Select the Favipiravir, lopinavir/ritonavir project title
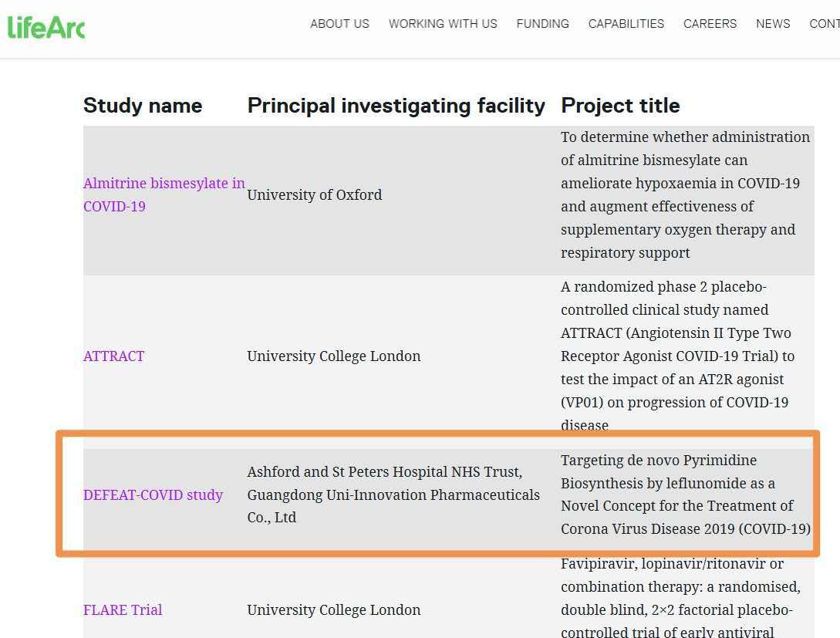This screenshot has width=840, height=638. click(x=681, y=598)
